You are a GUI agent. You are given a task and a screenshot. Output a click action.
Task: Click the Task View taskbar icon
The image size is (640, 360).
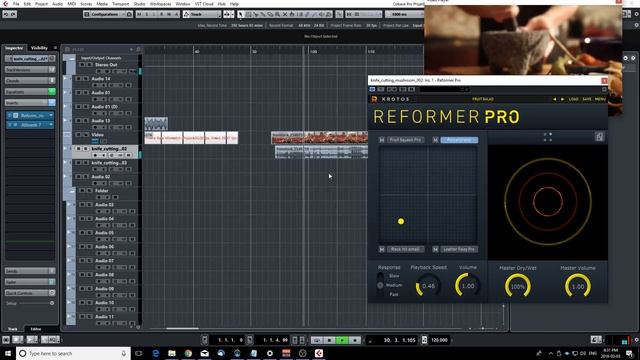pos(139,353)
